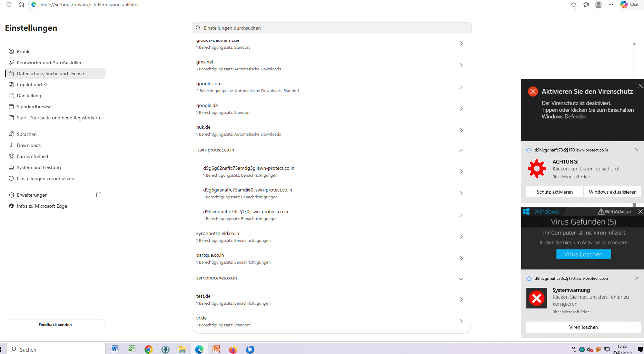The width and height of the screenshot is (644, 354).
Task: Click the blue Virus Löschen button
Action: click(584, 254)
